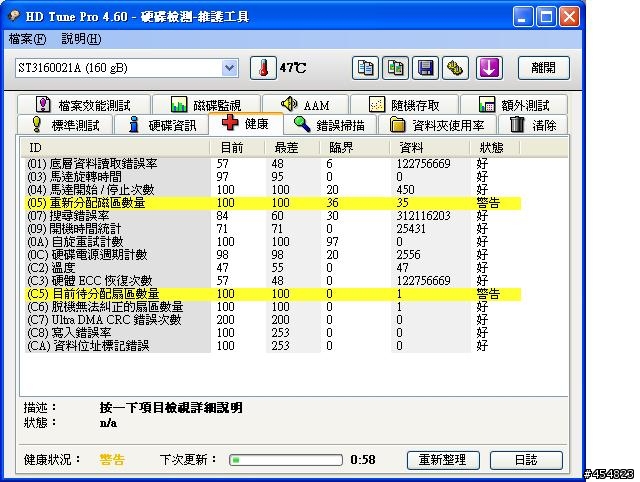Select row (C7) Ultra DMA CRC 錯誤次數

[x=273, y=320]
